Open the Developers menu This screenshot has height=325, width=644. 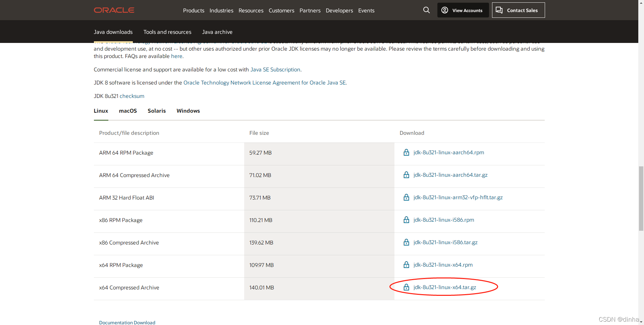339,10
